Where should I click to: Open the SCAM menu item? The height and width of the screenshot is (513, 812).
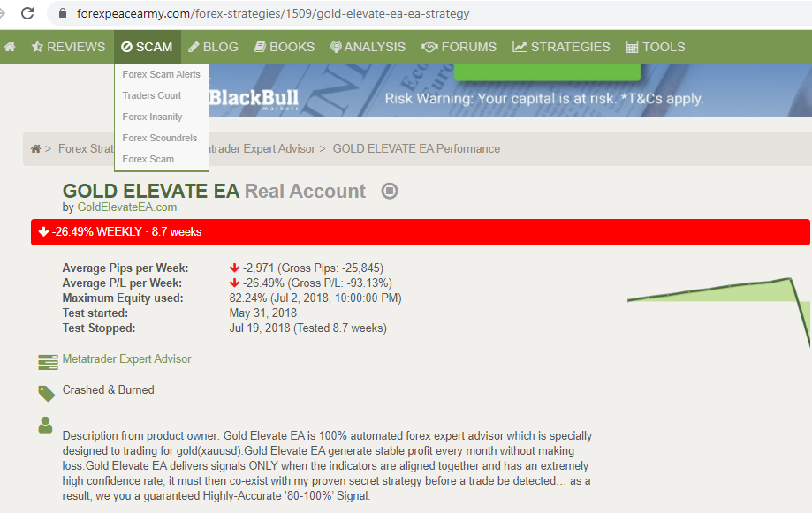147,47
